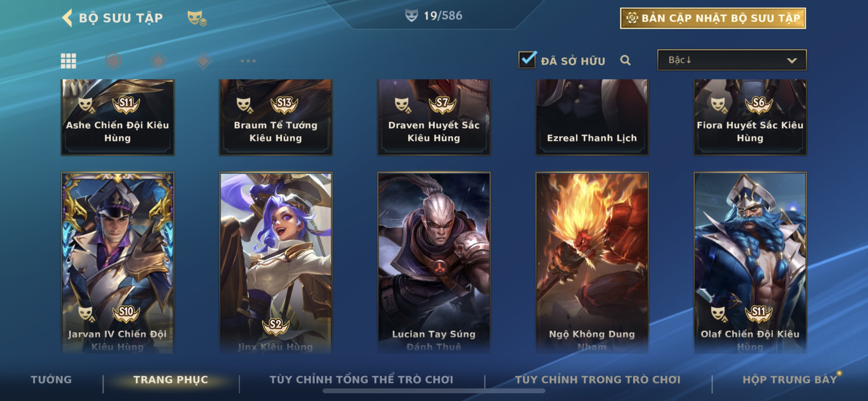Open the Tùy Chỉnh Trong Trò Chơi tab

point(598,379)
